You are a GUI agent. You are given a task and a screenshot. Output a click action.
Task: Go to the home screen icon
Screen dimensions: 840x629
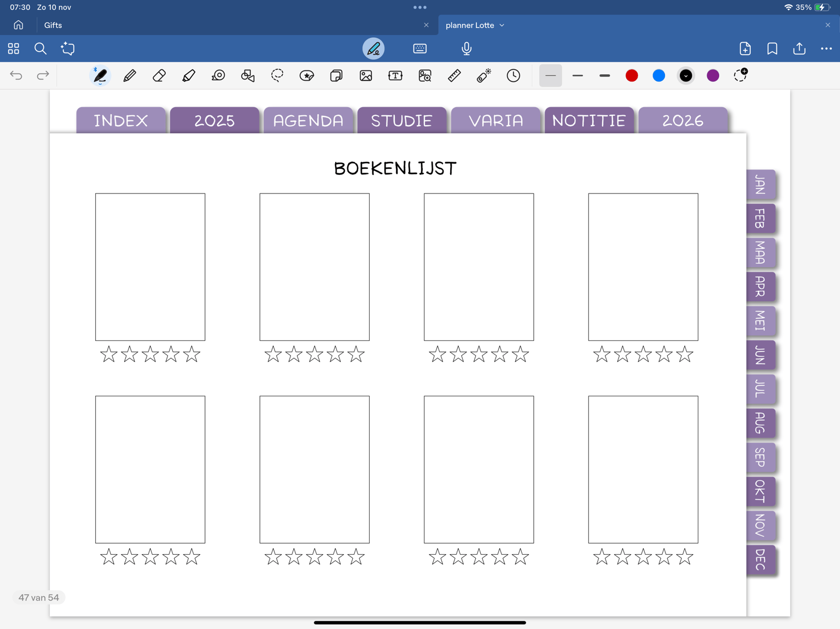click(x=19, y=25)
